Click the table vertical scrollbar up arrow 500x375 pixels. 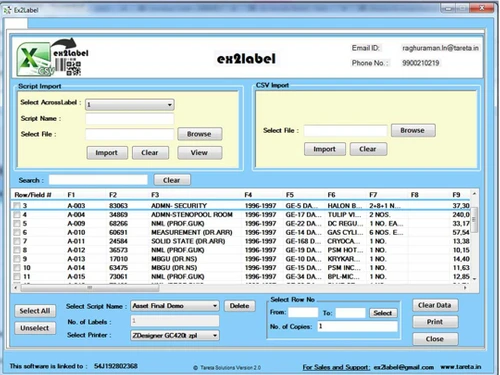pos(474,194)
